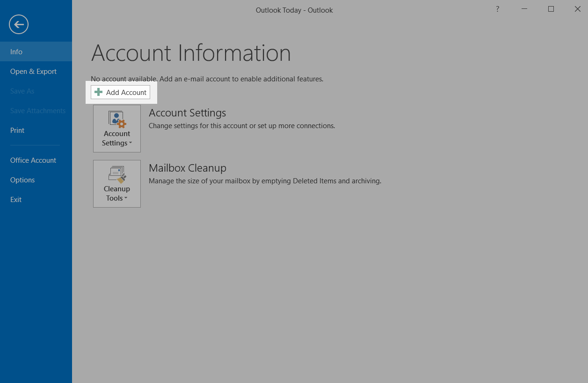Open Outlook Options from the sidebar
The height and width of the screenshot is (383, 588).
(22, 180)
